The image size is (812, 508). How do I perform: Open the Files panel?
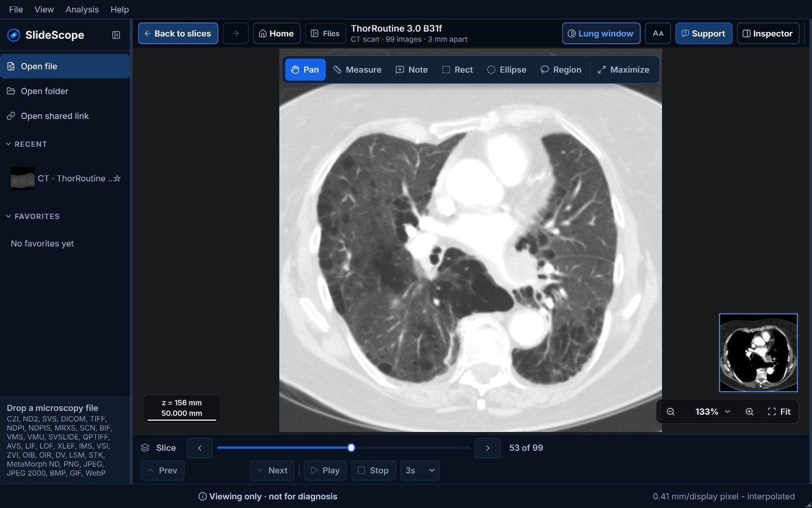[x=325, y=34]
